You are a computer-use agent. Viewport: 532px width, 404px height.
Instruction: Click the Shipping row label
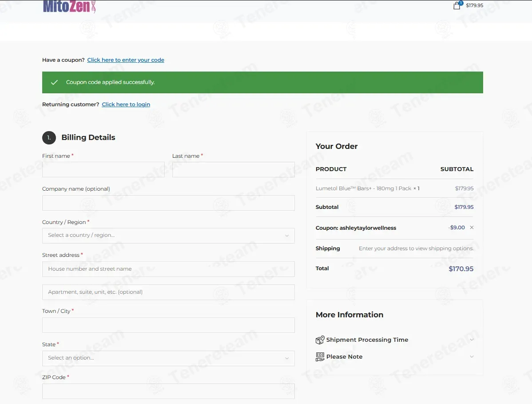[x=328, y=248]
